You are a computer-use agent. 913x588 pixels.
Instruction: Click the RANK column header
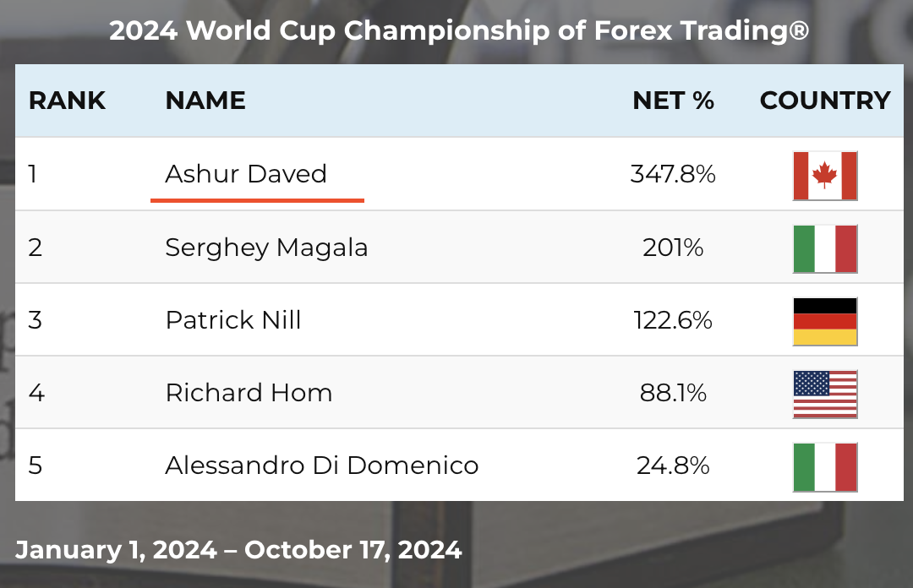[67, 101]
